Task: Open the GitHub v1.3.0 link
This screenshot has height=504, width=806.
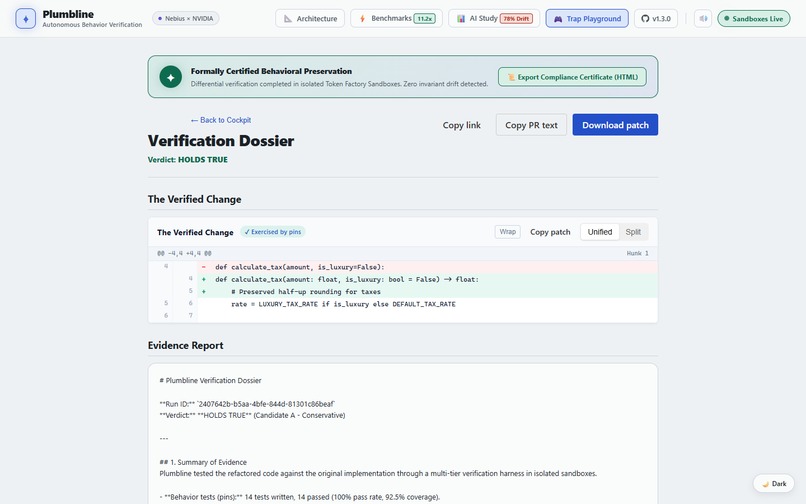Action: point(656,19)
